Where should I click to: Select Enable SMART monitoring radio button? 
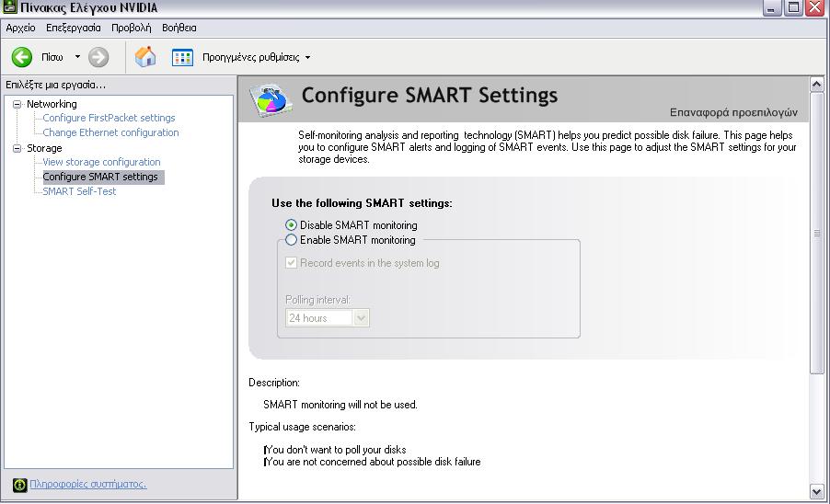pos(291,240)
